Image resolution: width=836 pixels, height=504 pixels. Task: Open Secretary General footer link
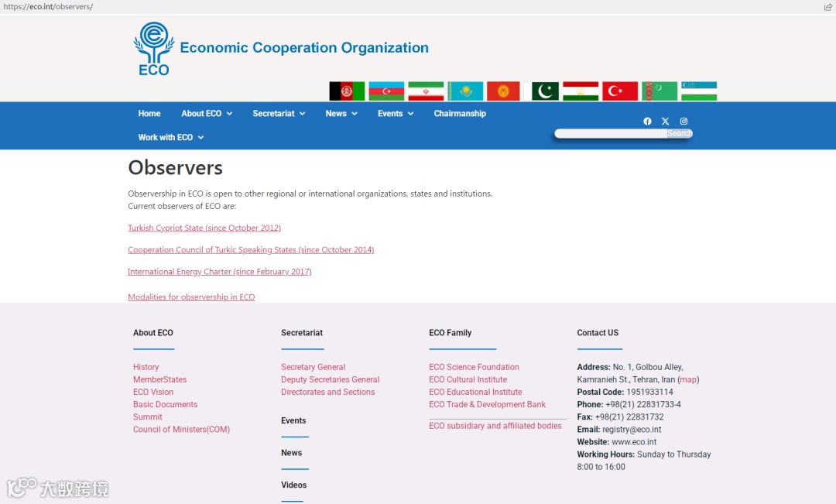(313, 367)
